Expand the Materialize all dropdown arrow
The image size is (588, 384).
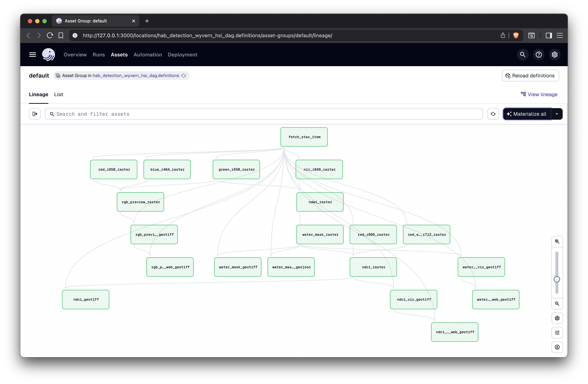coord(557,114)
